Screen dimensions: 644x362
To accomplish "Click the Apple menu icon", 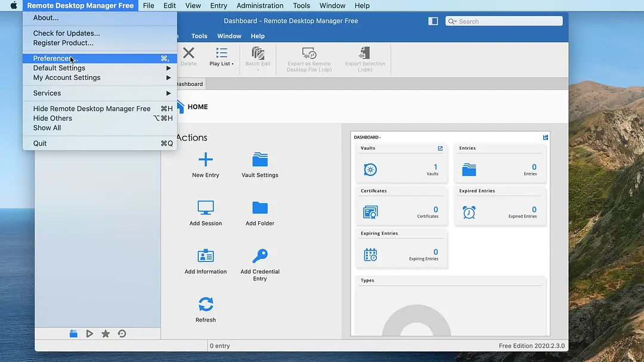I will point(14,5).
